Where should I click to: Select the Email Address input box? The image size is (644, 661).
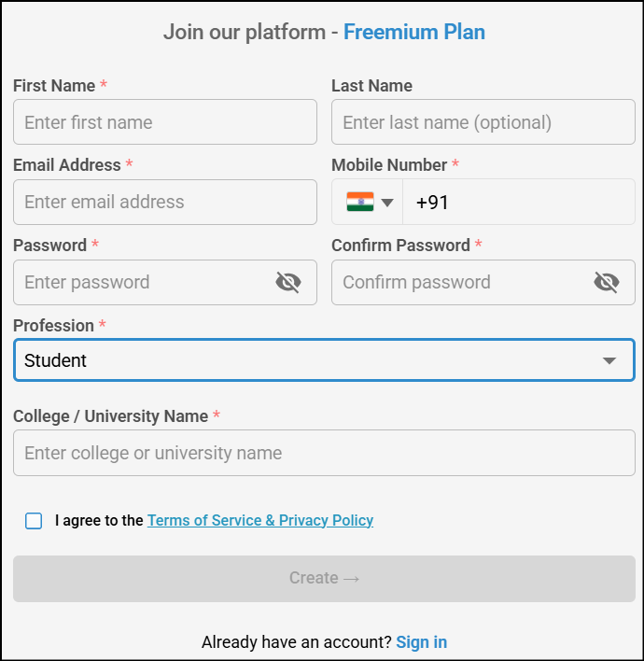pyautogui.click(x=165, y=202)
